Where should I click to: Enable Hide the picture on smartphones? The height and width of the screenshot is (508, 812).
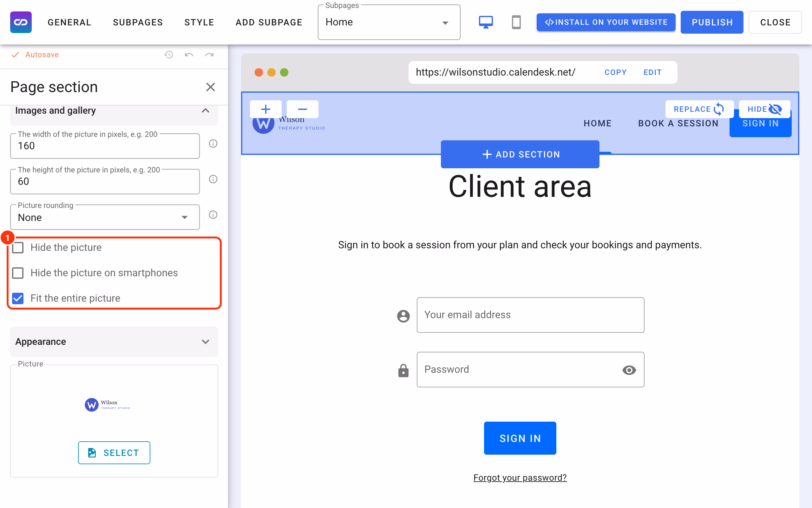18,273
